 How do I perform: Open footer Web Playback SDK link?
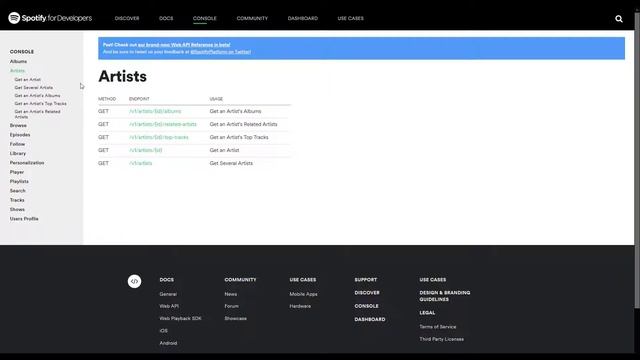(x=180, y=318)
